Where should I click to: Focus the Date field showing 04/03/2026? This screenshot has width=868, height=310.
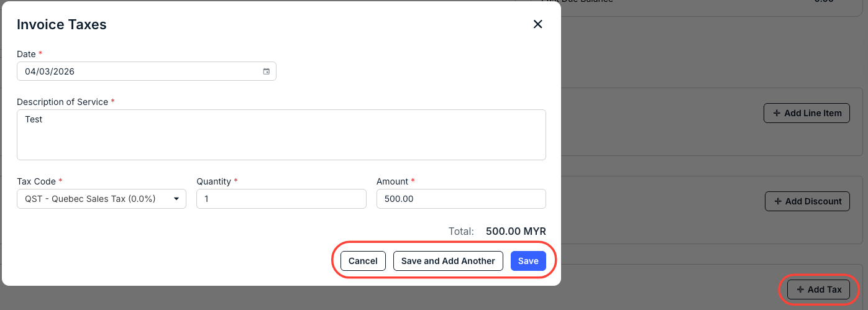click(147, 71)
